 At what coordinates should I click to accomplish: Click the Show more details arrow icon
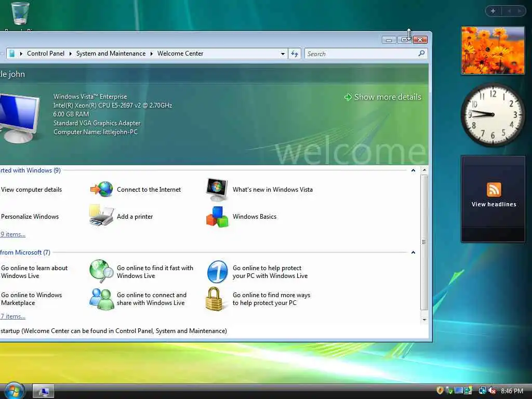click(x=348, y=97)
